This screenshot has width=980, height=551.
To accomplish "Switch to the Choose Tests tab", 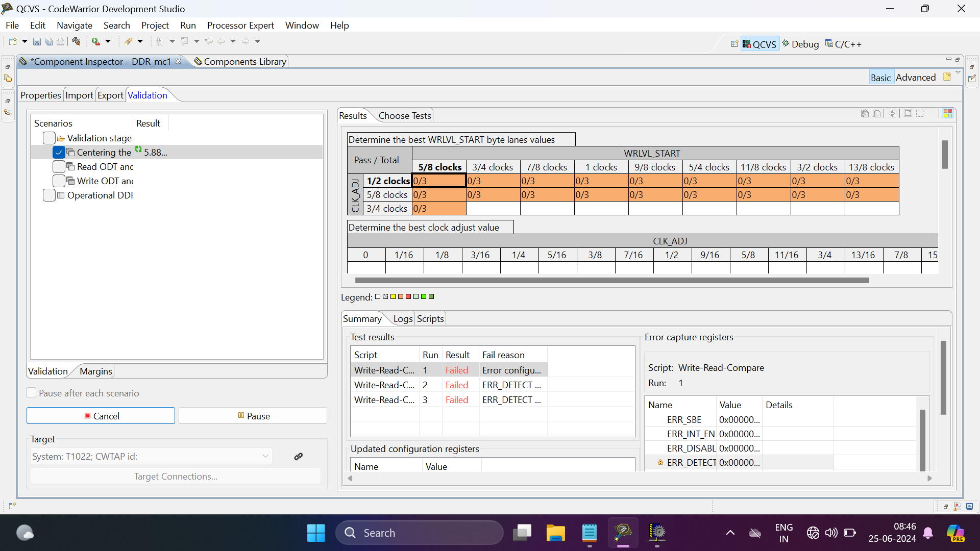I will (x=404, y=116).
